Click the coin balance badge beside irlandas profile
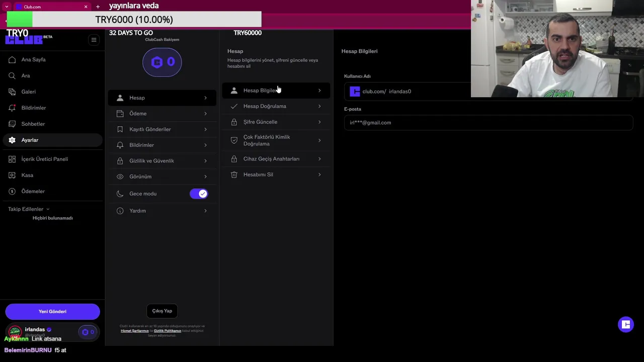 point(88,332)
